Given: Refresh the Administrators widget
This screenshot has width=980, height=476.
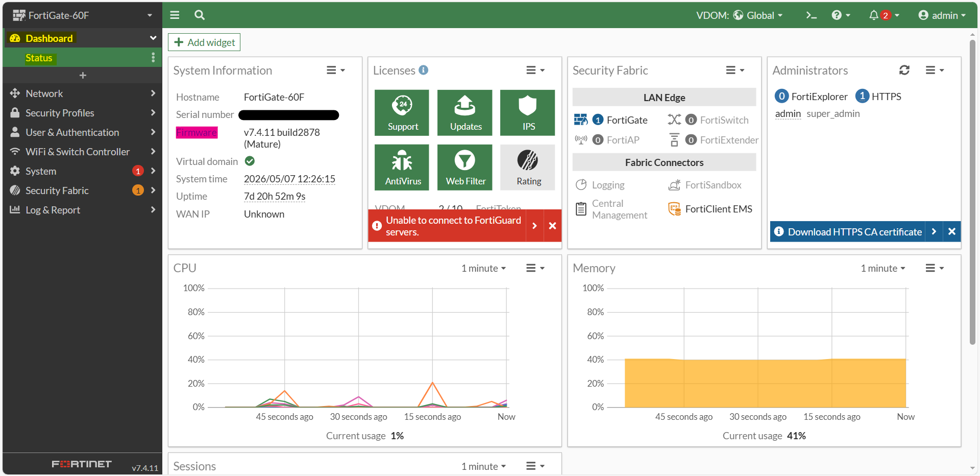Looking at the screenshot, I should 904,70.
